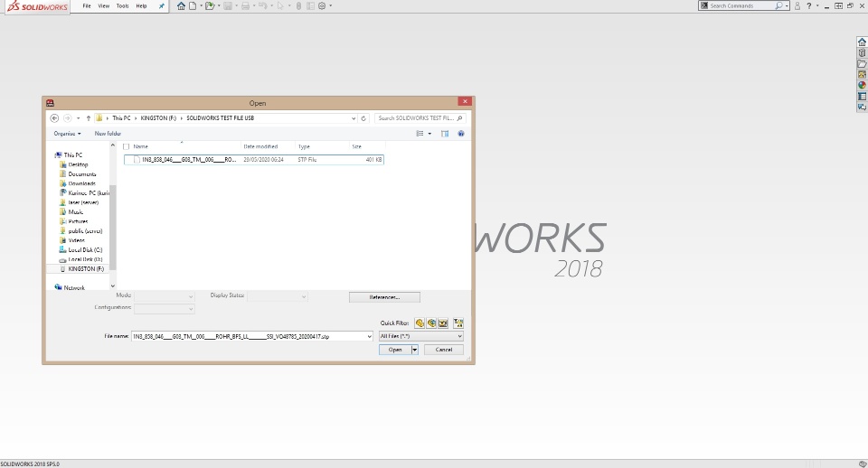The image size is (868, 468).
Task: Click This PC in address breadcrumb
Action: (121, 118)
